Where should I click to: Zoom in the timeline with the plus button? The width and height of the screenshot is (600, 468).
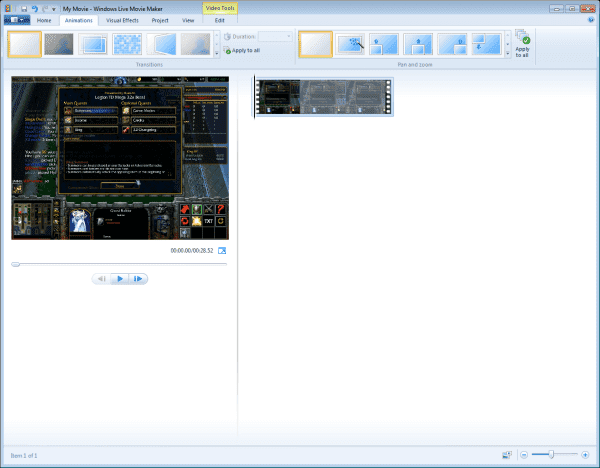(x=585, y=455)
